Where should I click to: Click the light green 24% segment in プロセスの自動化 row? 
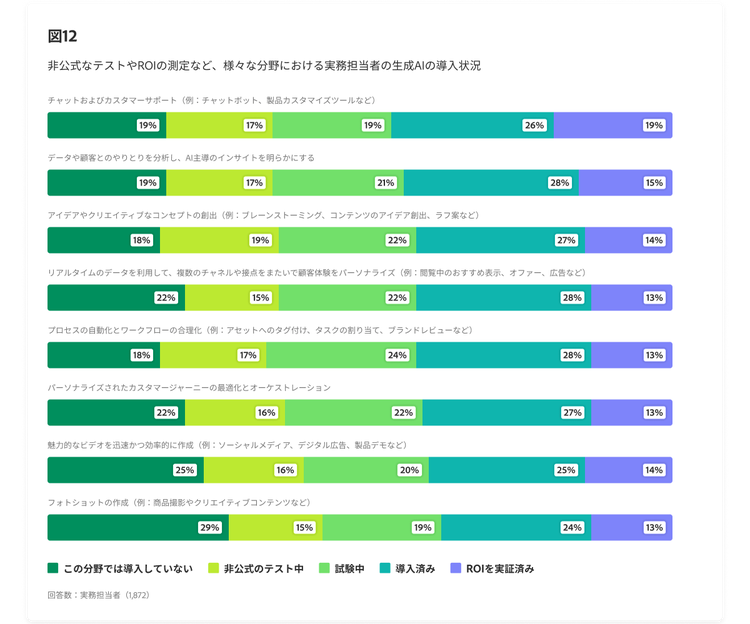click(341, 355)
